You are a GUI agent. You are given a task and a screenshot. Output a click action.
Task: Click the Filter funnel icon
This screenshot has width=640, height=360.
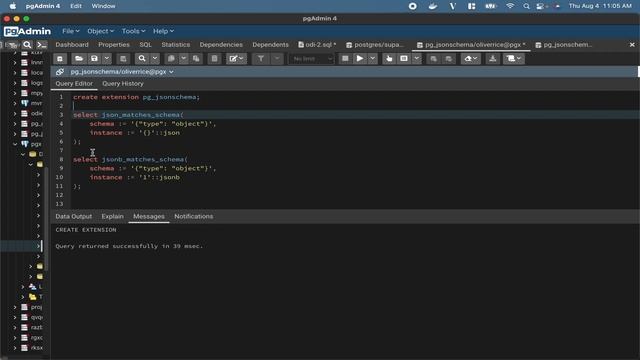260,59
